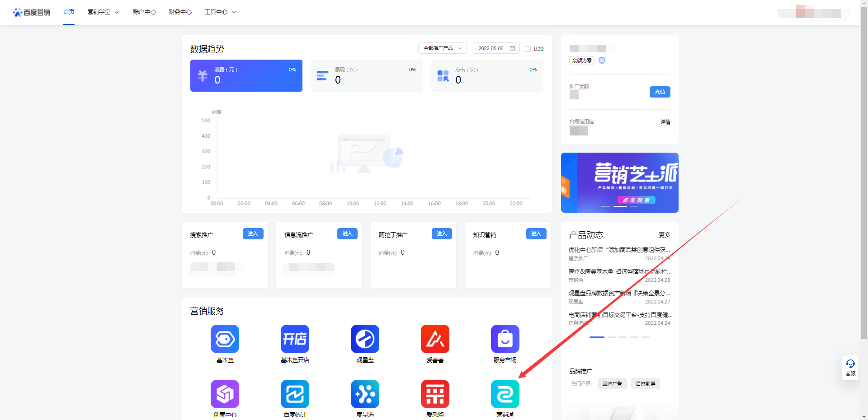
Task: Click the 百度营销 logo
Action: point(32,12)
